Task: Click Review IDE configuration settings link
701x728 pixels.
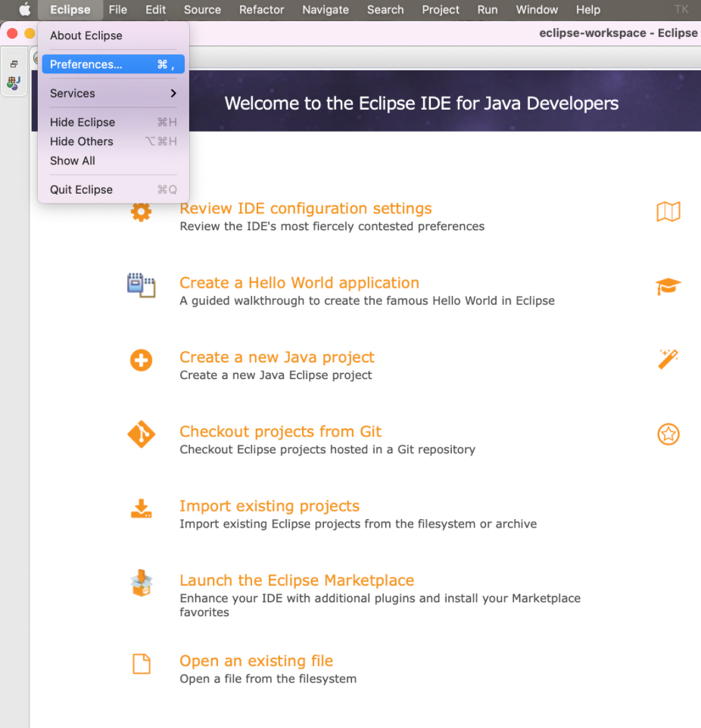Action: 306,208
